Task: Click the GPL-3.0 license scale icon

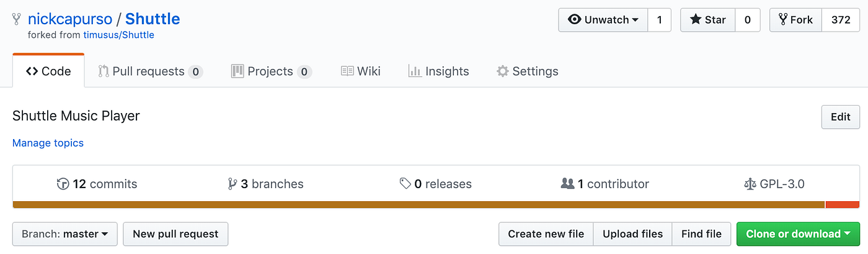Action: (x=750, y=184)
